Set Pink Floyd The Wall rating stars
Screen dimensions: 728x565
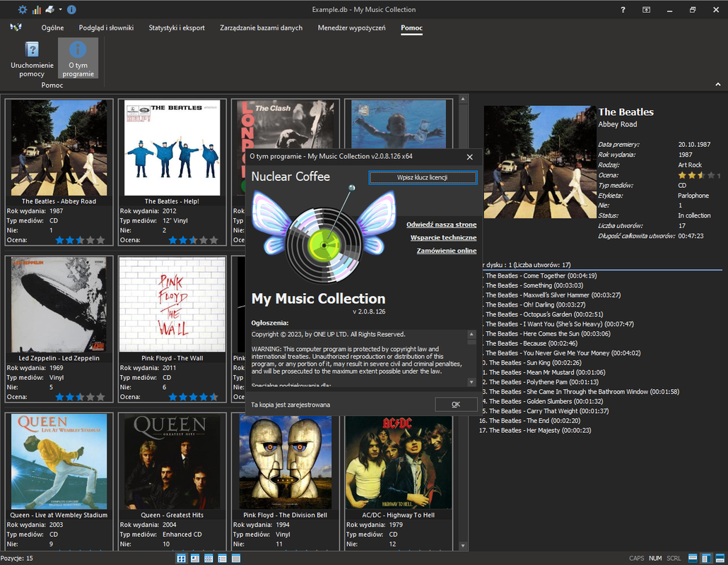pyautogui.click(x=193, y=397)
